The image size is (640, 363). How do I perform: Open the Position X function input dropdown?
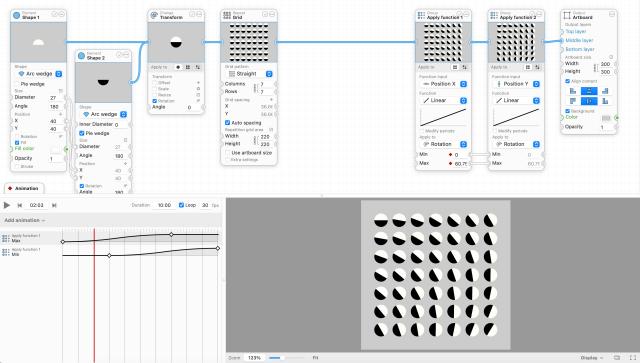coord(444,84)
